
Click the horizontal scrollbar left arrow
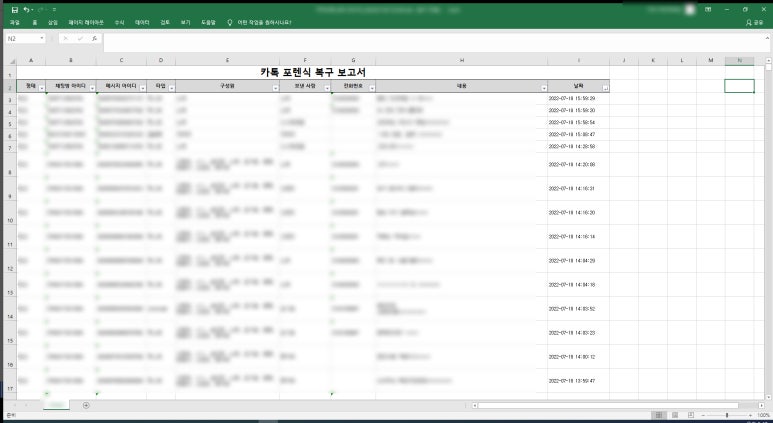[x=475, y=405]
